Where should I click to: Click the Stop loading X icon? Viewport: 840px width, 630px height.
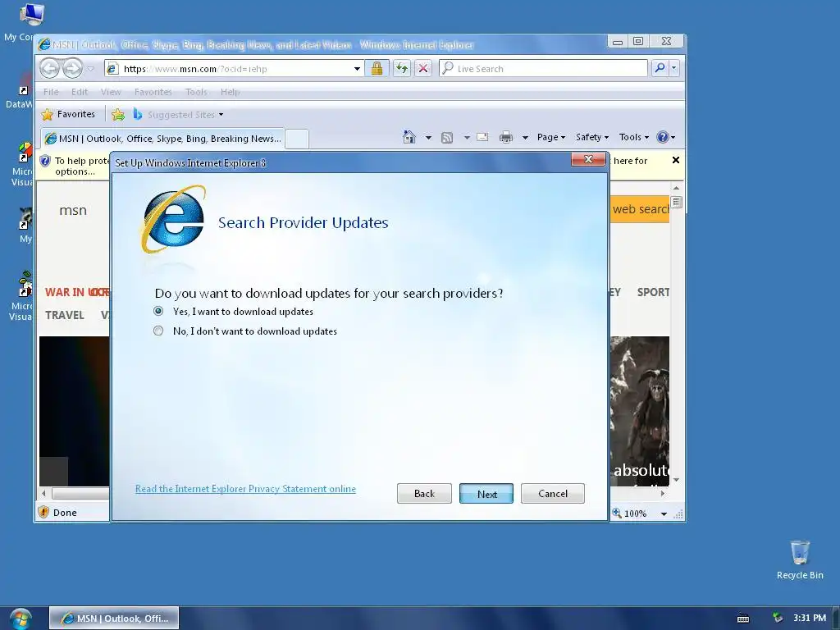coord(423,68)
